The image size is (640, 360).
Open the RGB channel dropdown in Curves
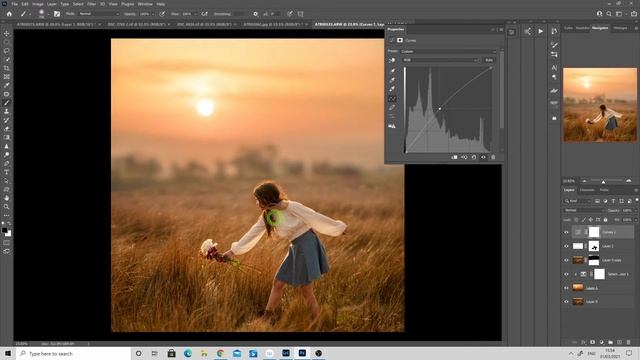pyautogui.click(x=440, y=60)
